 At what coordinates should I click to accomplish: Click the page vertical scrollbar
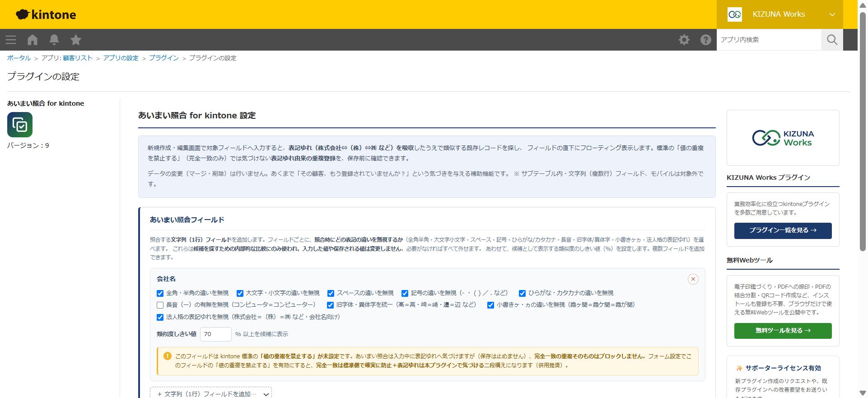(x=863, y=131)
